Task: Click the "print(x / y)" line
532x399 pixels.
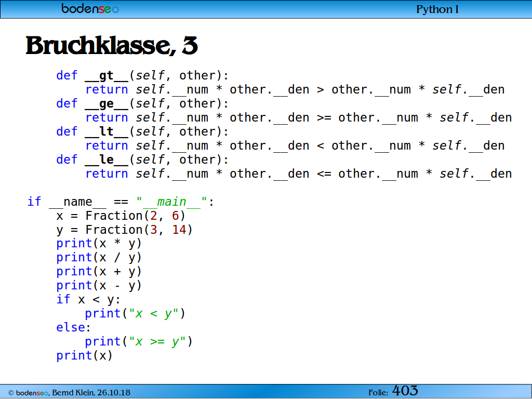Action: 99,258
